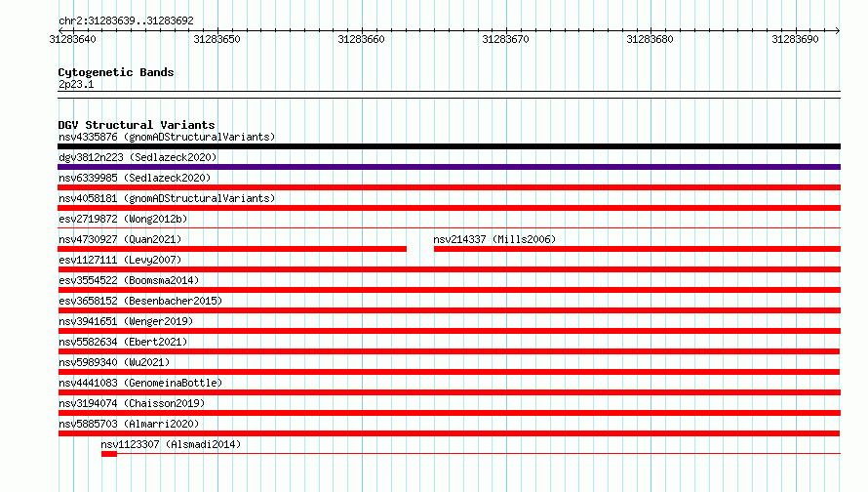
Task: Click ruler position 31283640
Action: [x=72, y=39]
